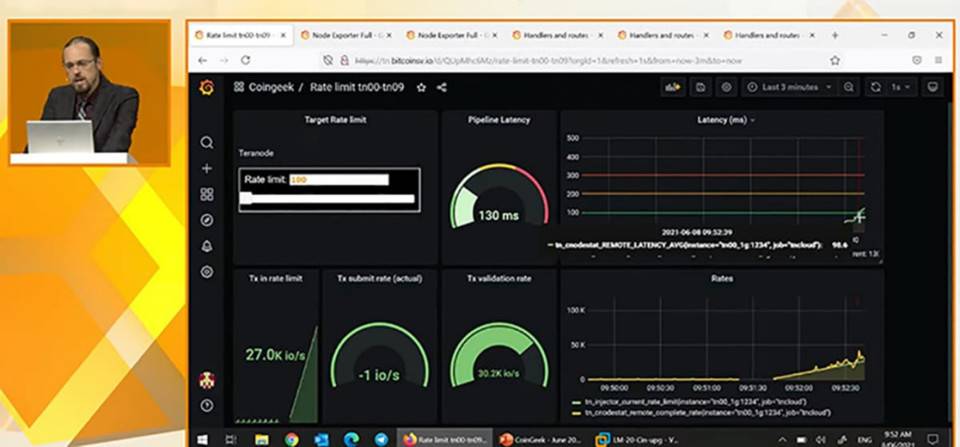
Task: Open Outlook from the taskbar
Action: coord(321,440)
